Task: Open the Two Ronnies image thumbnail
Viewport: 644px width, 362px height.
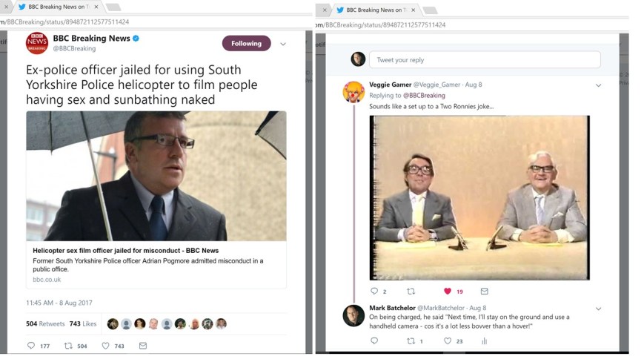Action: click(x=479, y=197)
